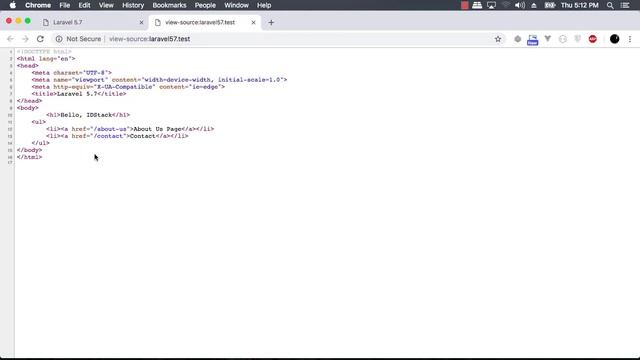Click the html lang="en" line
This screenshot has height=360, width=640.
click(x=46, y=59)
